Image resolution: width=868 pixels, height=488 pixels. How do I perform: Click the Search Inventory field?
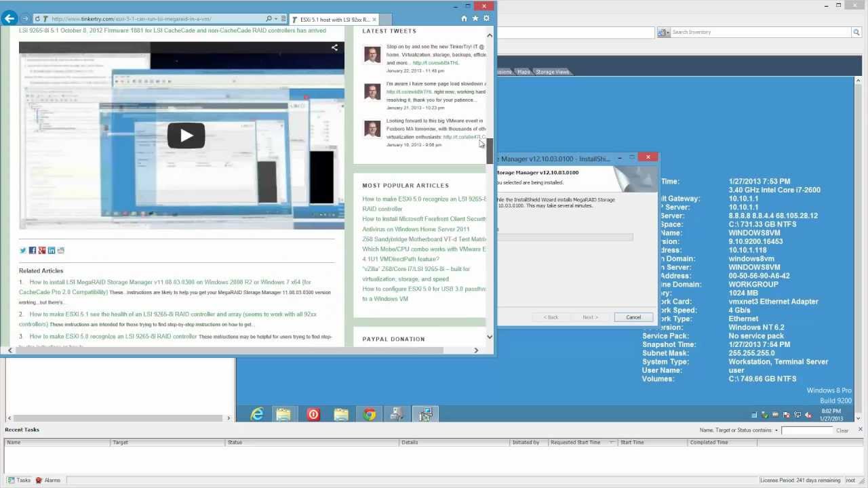(760, 32)
